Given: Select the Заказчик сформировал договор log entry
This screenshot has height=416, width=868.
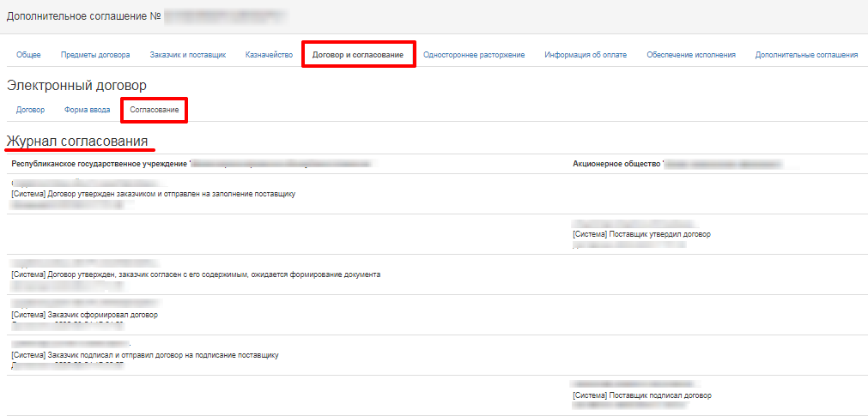Looking at the screenshot, I should point(84,315).
